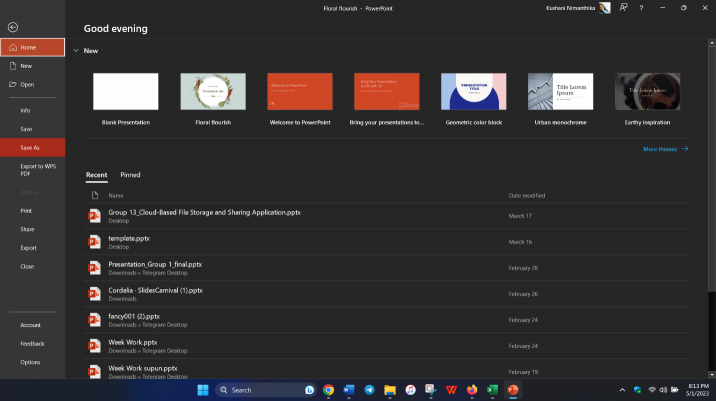Click the document icon in the list header
Screen dimensions: 716x401
click(x=95, y=195)
